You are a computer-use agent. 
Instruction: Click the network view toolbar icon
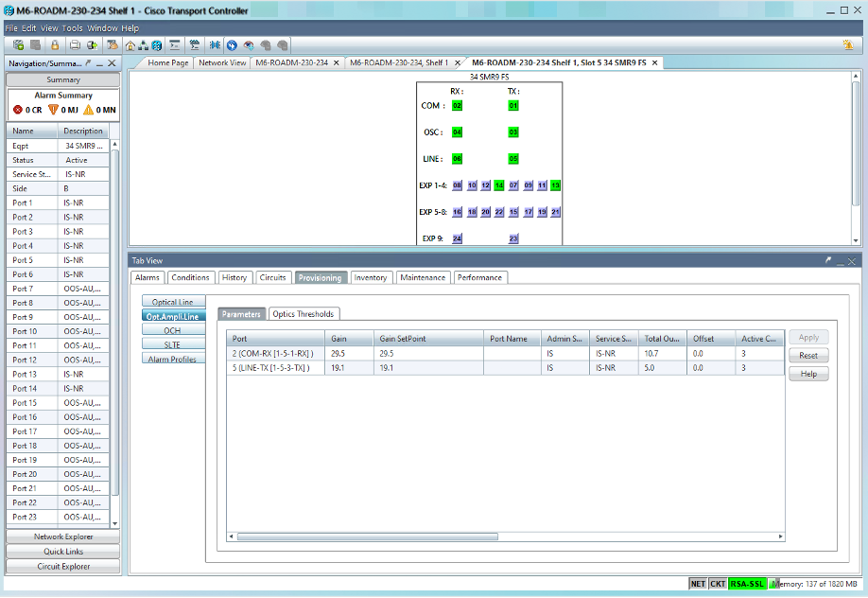(144, 45)
